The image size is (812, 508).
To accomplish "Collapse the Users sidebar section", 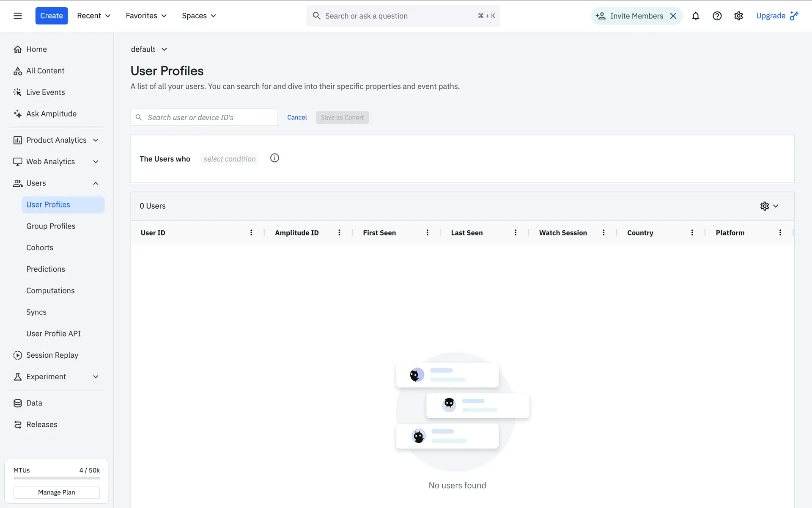I will pos(96,183).
